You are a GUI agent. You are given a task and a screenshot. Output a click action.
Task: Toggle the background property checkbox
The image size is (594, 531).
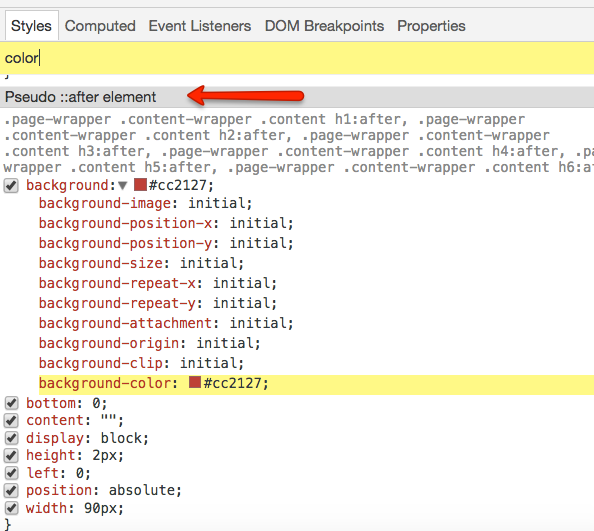click(x=11, y=186)
